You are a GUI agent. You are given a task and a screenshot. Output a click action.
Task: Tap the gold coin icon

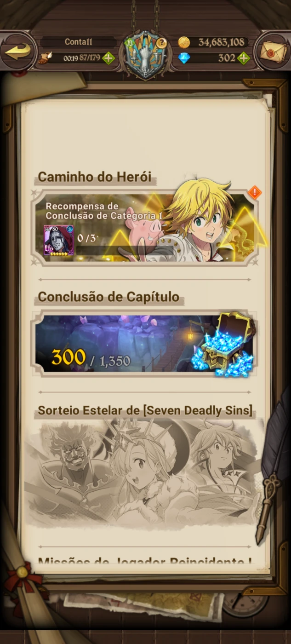pyautogui.click(x=184, y=42)
